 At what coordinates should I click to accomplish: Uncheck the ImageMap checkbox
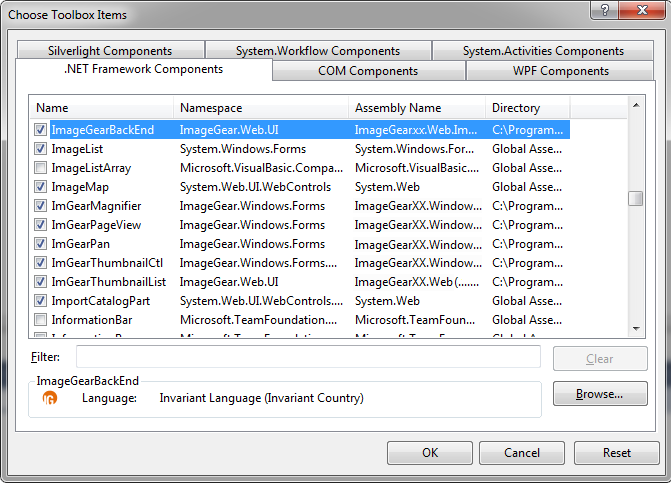click(x=41, y=187)
